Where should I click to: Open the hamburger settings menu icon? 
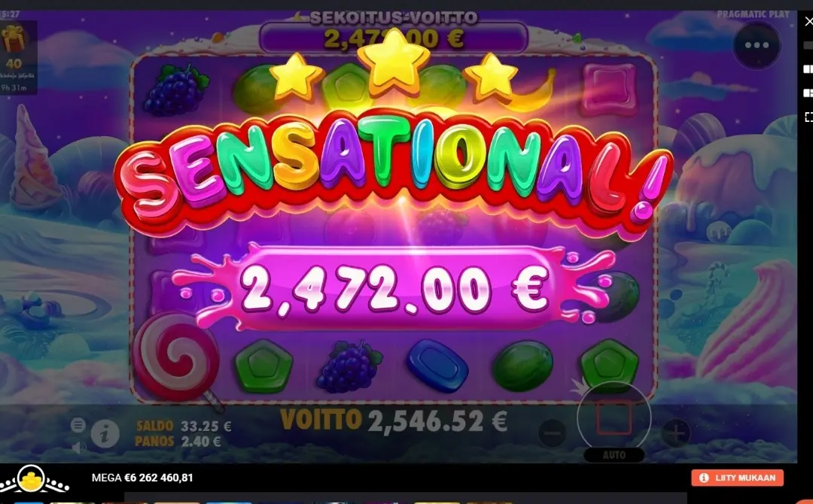click(78, 425)
